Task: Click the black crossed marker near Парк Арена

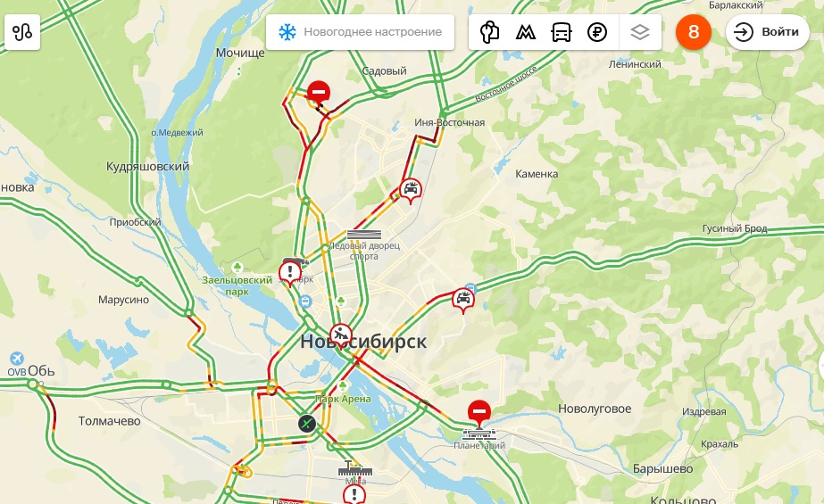Action: (x=307, y=423)
